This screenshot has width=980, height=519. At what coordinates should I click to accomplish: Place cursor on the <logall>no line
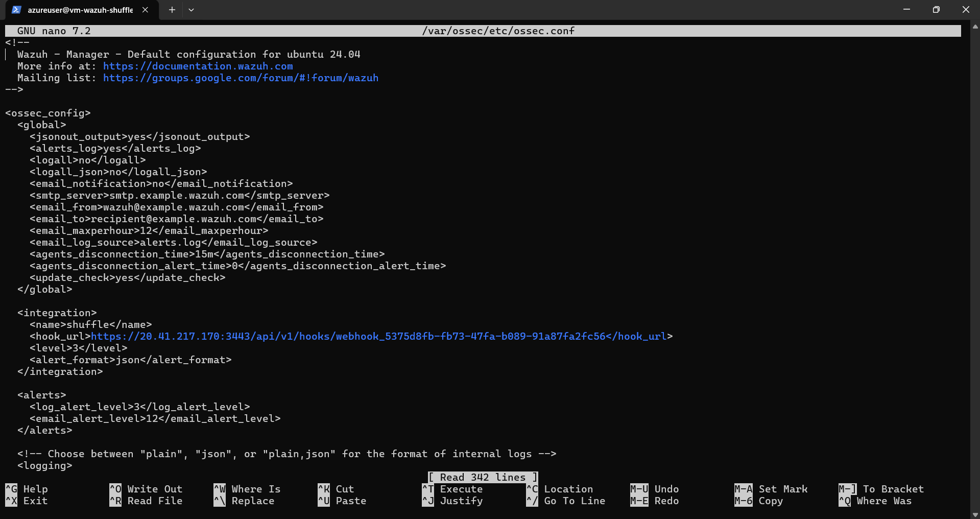(x=88, y=160)
